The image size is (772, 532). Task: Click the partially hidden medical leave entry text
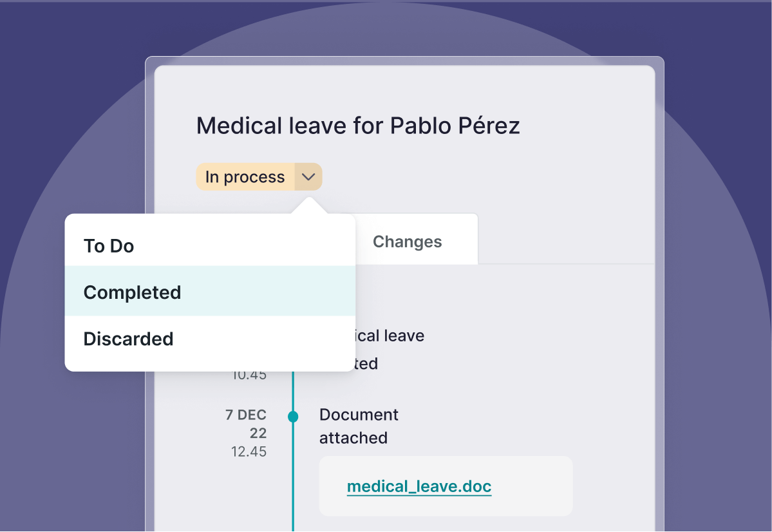click(x=386, y=336)
